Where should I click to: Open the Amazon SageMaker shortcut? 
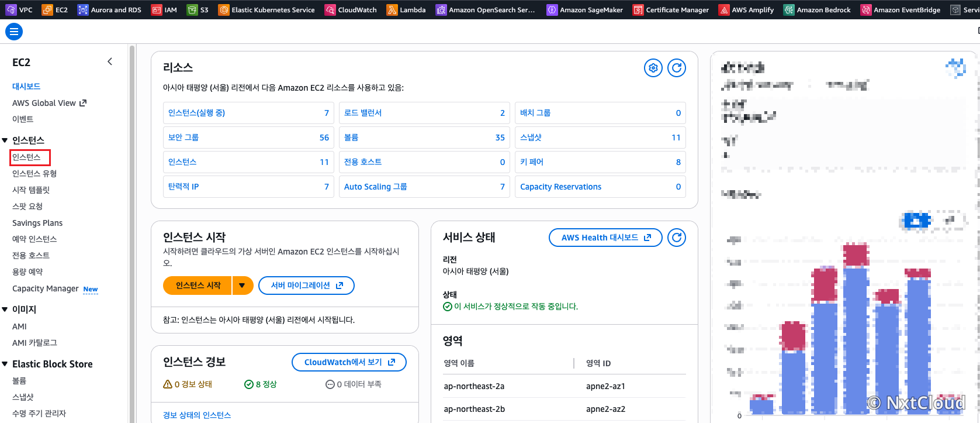click(x=584, y=9)
